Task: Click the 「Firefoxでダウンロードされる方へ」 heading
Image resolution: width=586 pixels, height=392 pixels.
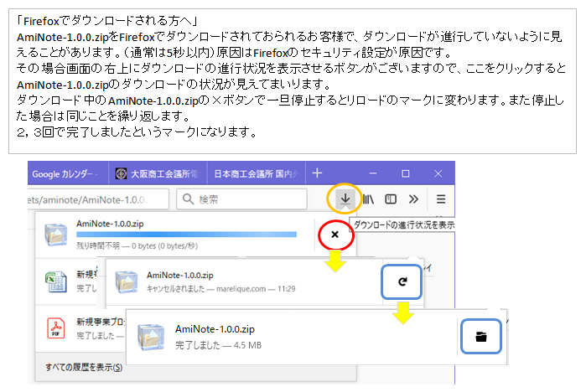Action: pos(107,21)
